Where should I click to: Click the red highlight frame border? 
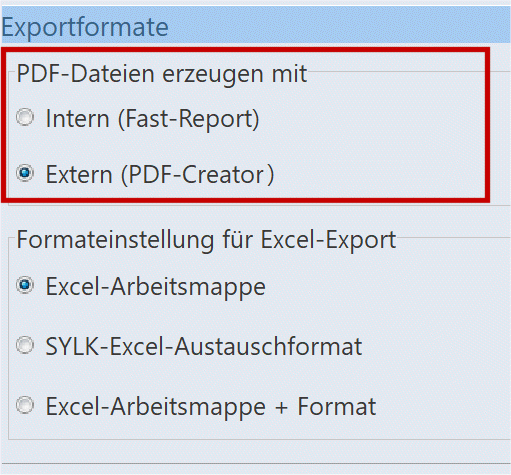click(x=487, y=125)
